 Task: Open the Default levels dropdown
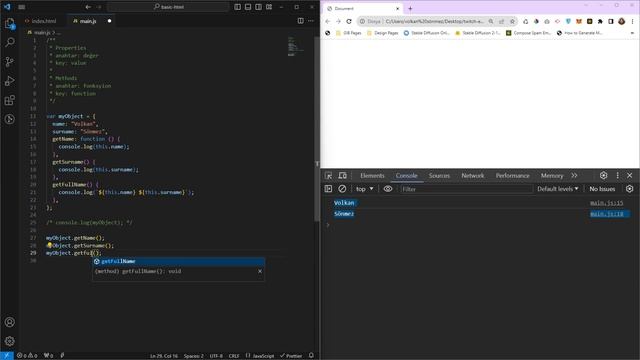[558, 189]
